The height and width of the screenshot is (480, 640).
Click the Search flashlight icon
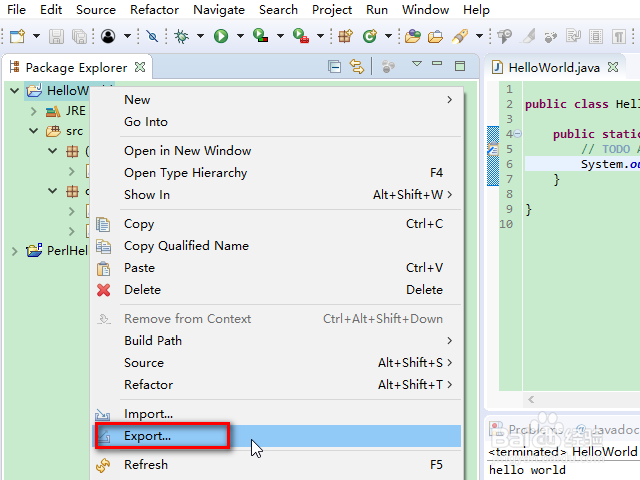coord(460,36)
